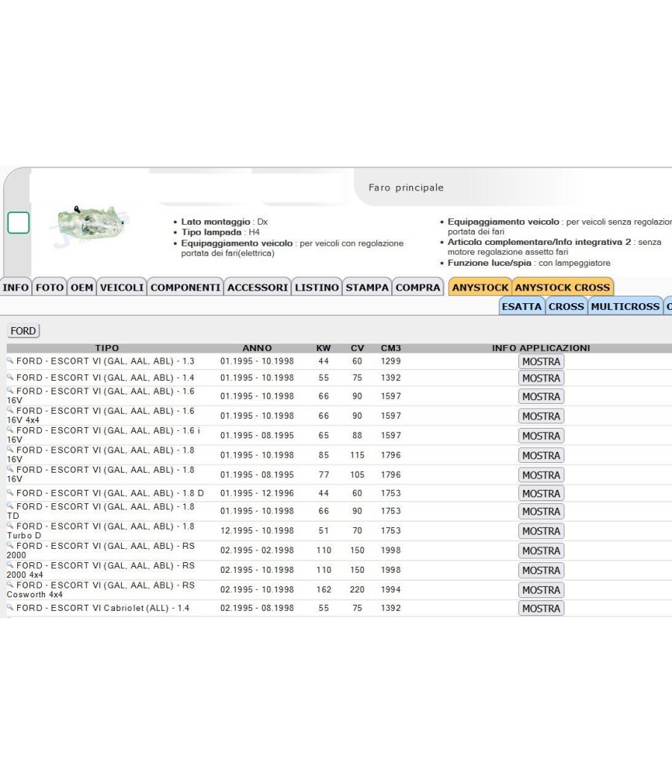Select the year range '01.1995 - 12.1996'
The width and height of the screenshot is (672, 784).
coord(257,493)
